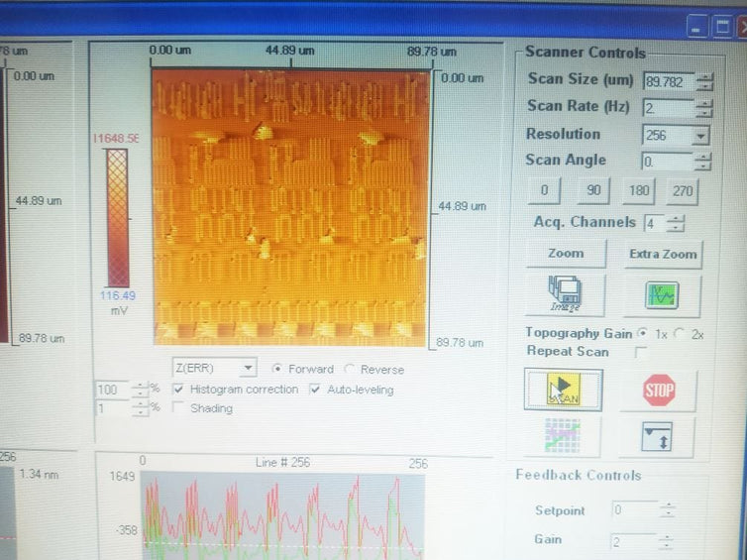Click the Extra Zoom button
The width and height of the screenshot is (747, 560).
click(663, 255)
